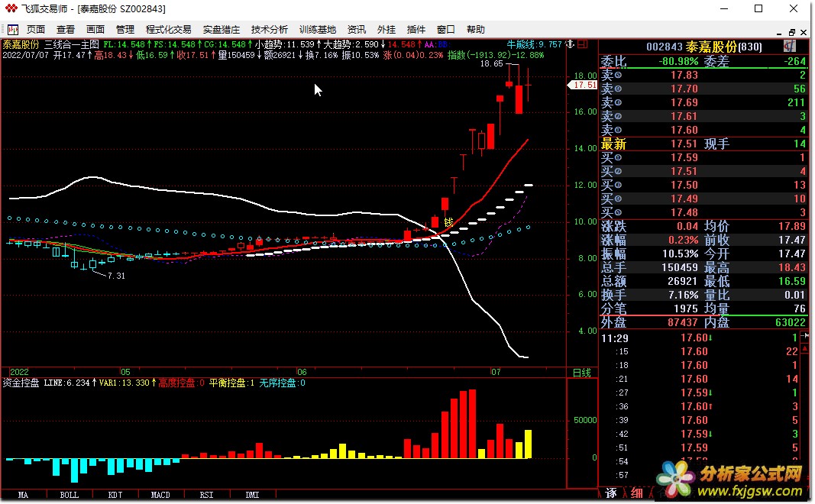Click the 高度控盘:0 readout

(181, 383)
